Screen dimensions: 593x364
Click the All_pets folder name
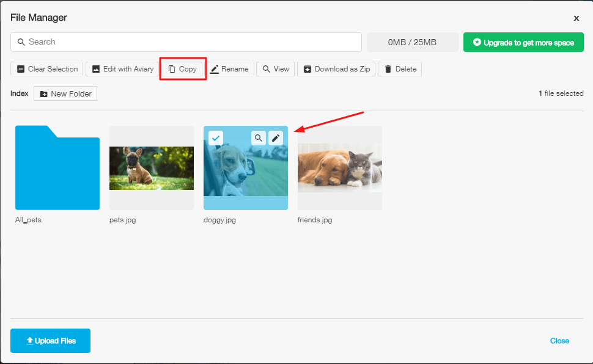coord(28,220)
